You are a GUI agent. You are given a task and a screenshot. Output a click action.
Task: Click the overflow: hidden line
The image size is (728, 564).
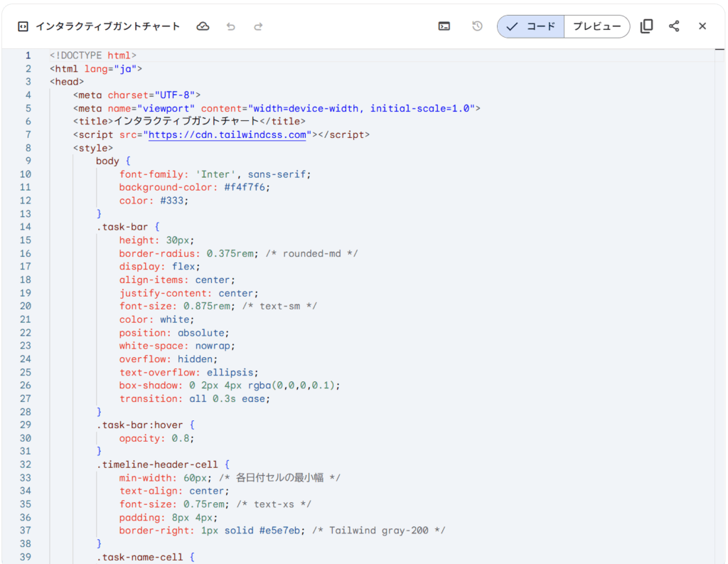(x=168, y=359)
